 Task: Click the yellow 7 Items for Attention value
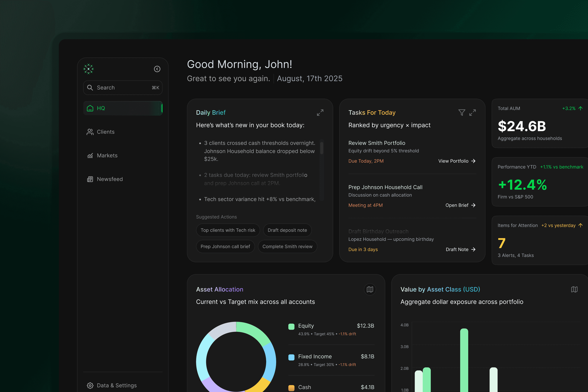pos(502,243)
